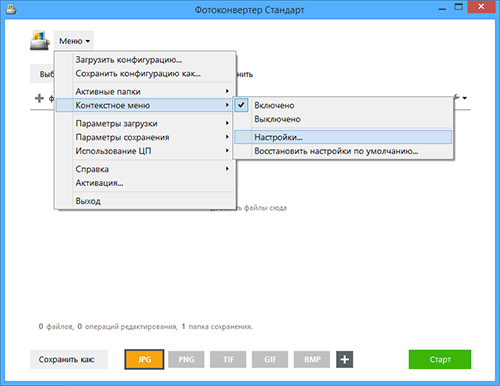Image resolution: width=500 pixels, height=386 pixels.
Task: Open the wrench settings dropdown
Action: point(460,98)
